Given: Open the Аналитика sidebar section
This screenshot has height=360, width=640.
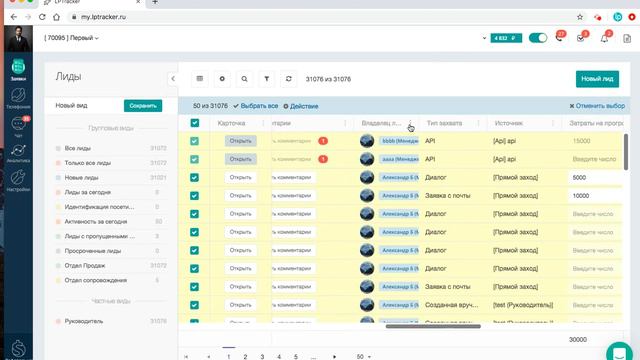Looking at the screenshot, I should (18, 153).
